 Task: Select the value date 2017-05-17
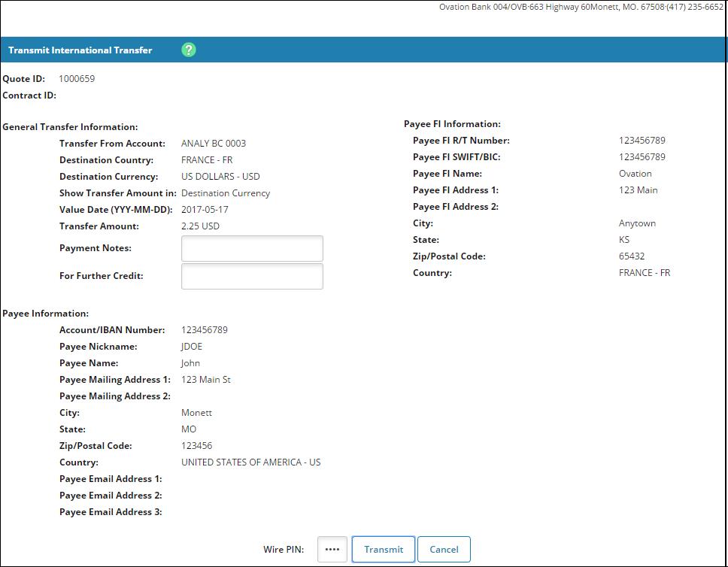click(x=205, y=210)
